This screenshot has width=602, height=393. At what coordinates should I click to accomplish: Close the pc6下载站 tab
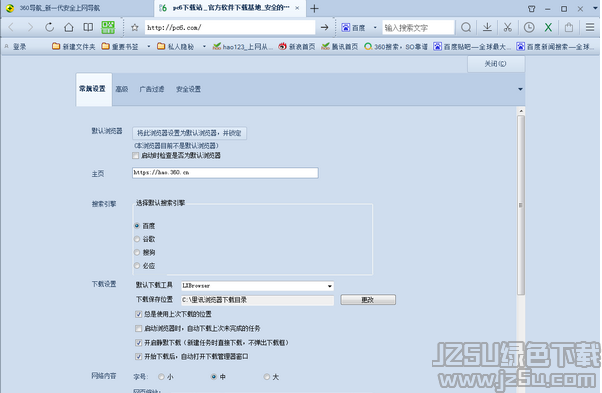click(x=297, y=8)
